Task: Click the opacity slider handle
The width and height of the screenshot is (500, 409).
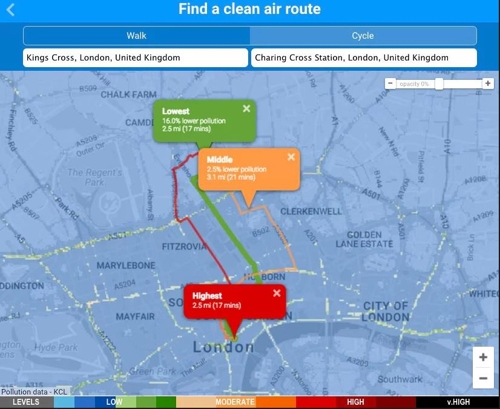Action: pos(439,84)
